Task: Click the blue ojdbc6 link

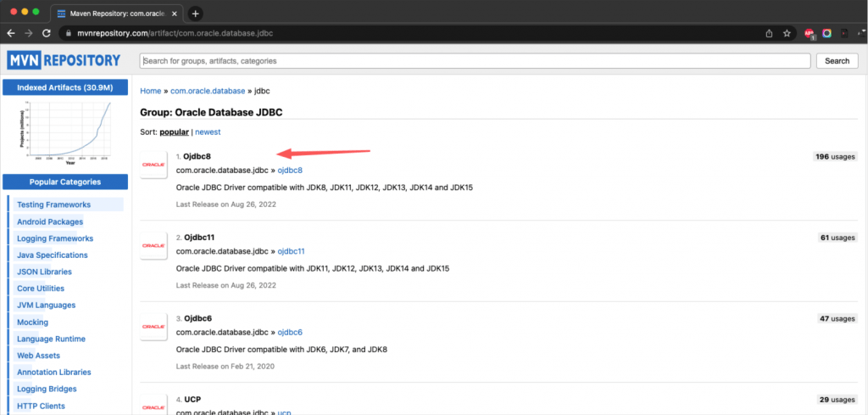Action: tap(290, 333)
